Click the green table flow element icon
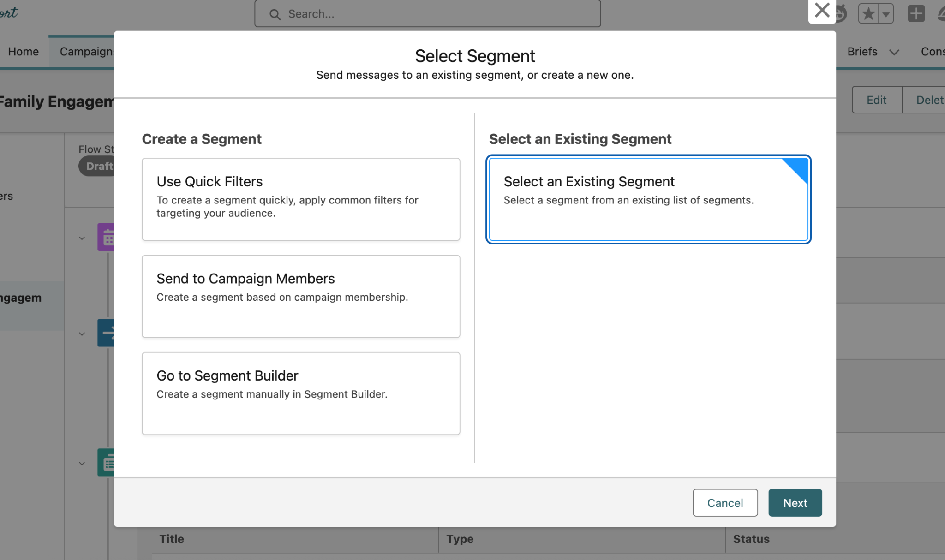 [106, 462]
